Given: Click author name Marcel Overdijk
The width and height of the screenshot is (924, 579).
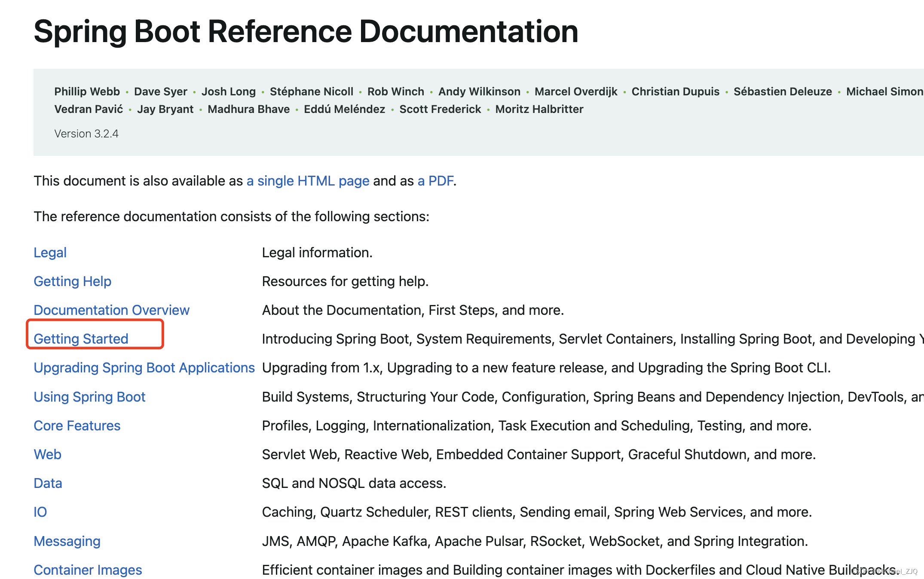Looking at the screenshot, I should point(576,91).
